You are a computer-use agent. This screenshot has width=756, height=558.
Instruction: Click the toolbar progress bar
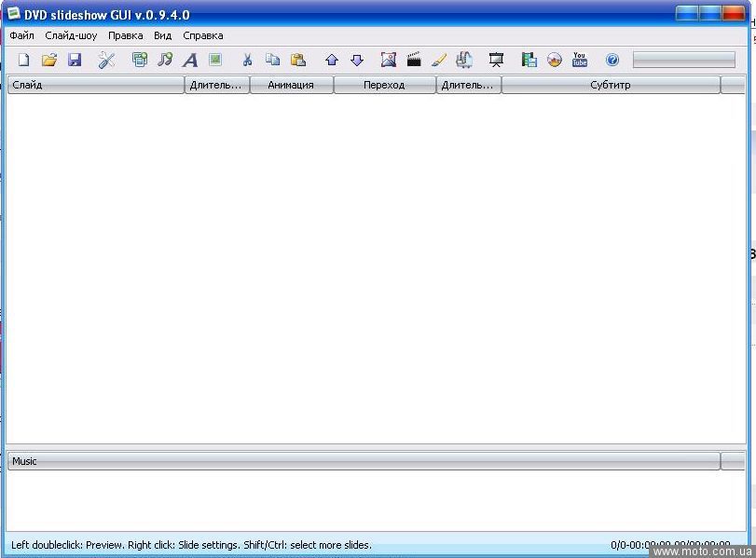click(684, 61)
